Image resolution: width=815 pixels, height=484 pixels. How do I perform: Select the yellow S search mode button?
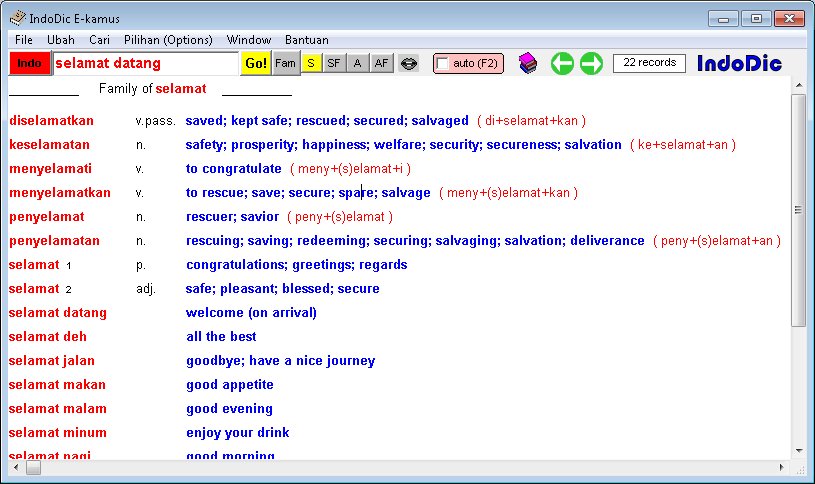311,63
